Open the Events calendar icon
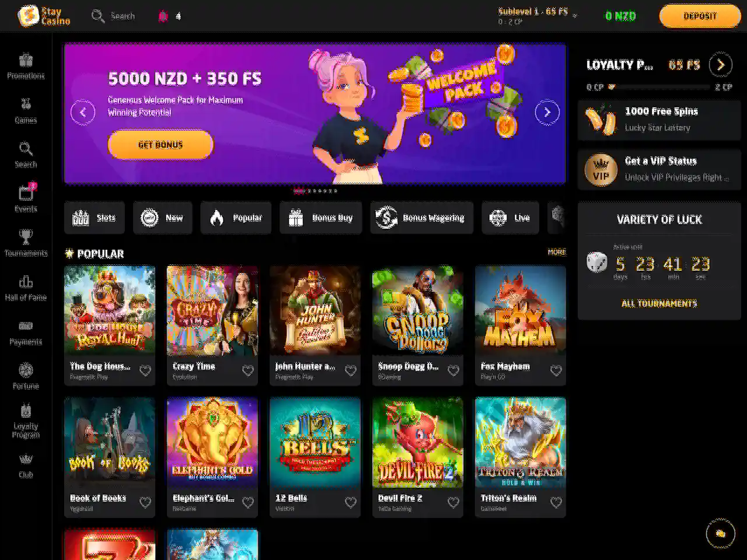Image resolution: width=747 pixels, height=560 pixels. 26,192
